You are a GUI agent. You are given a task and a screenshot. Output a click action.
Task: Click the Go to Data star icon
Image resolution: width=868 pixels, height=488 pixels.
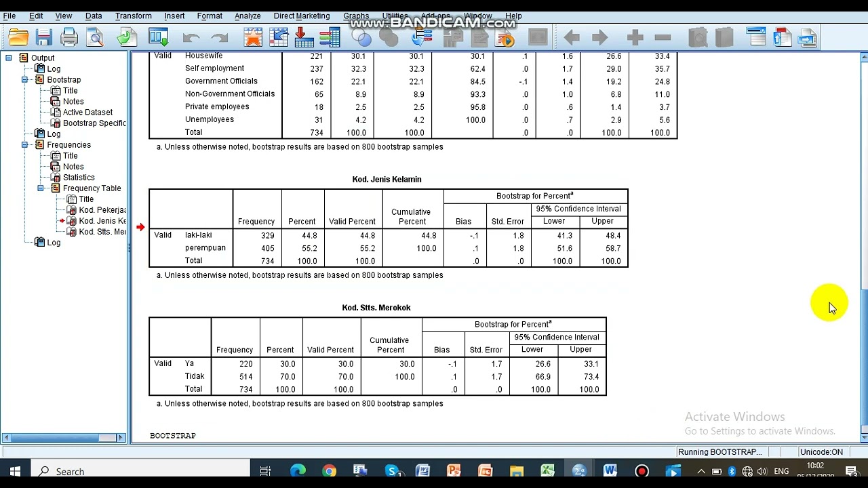pos(253,37)
